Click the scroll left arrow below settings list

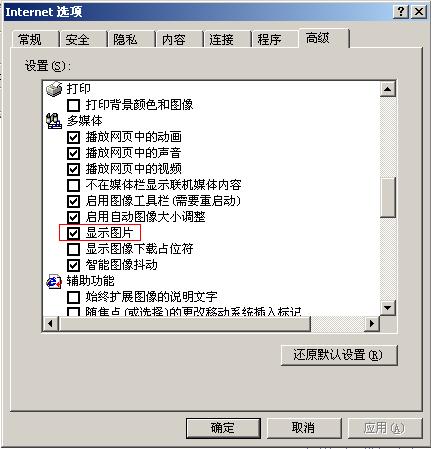51,323
